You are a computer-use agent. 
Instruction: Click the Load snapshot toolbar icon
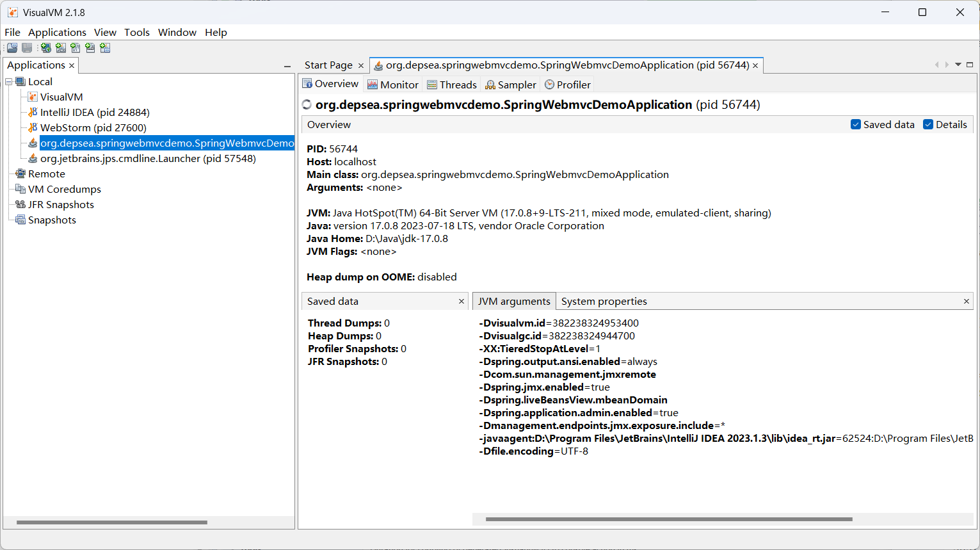click(12, 48)
